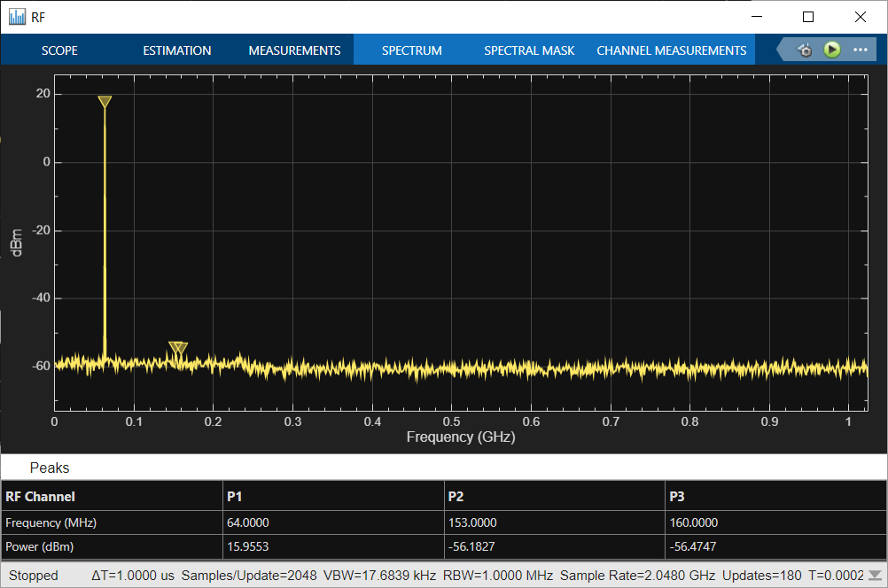
Task: Go to the MEASUREMENTS tab
Action: [294, 50]
